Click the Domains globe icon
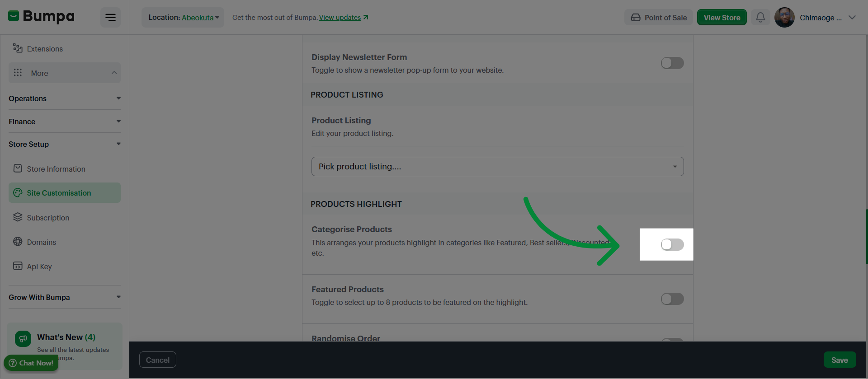Viewport: 868px width, 379px height. pyautogui.click(x=18, y=242)
